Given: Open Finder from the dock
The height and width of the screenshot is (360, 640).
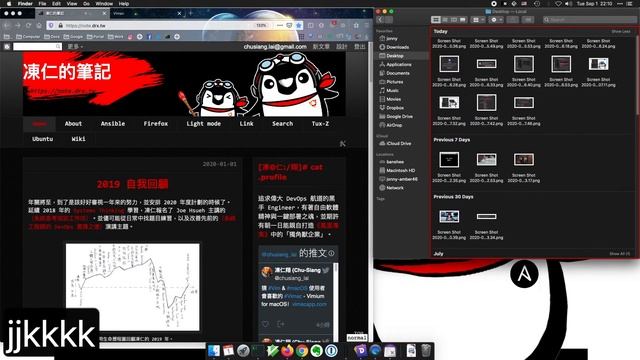Looking at the screenshot, I should pos(213,351).
